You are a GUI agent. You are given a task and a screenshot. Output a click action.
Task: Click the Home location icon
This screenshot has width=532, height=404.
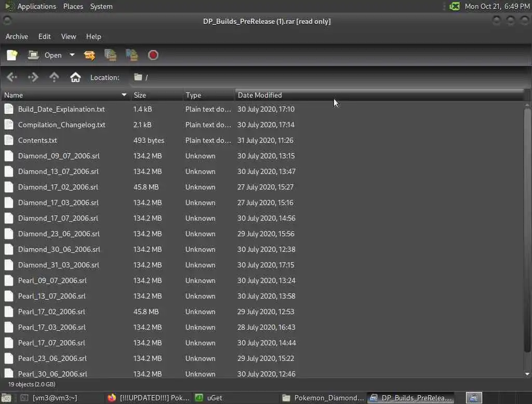click(75, 77)
